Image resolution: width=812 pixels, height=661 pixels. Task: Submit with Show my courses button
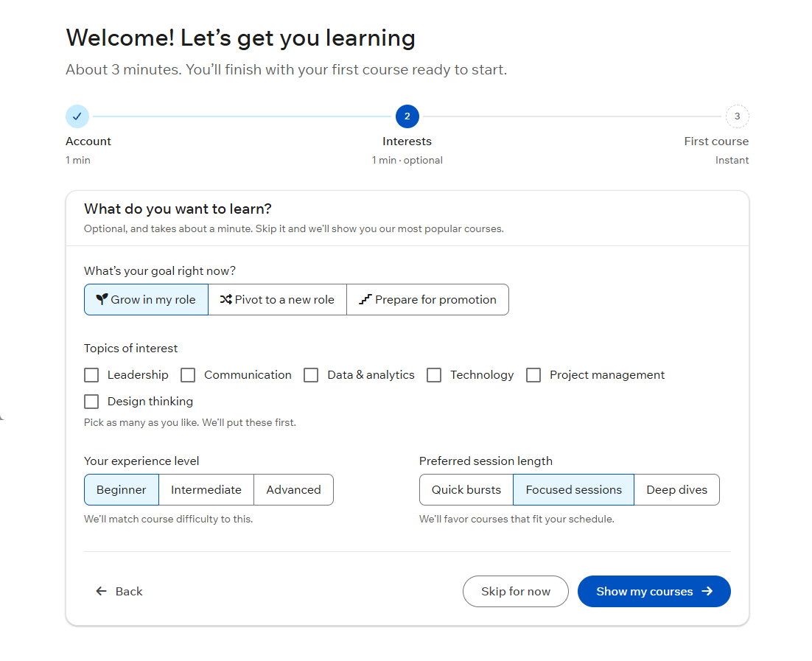click(x=654, y=592)
